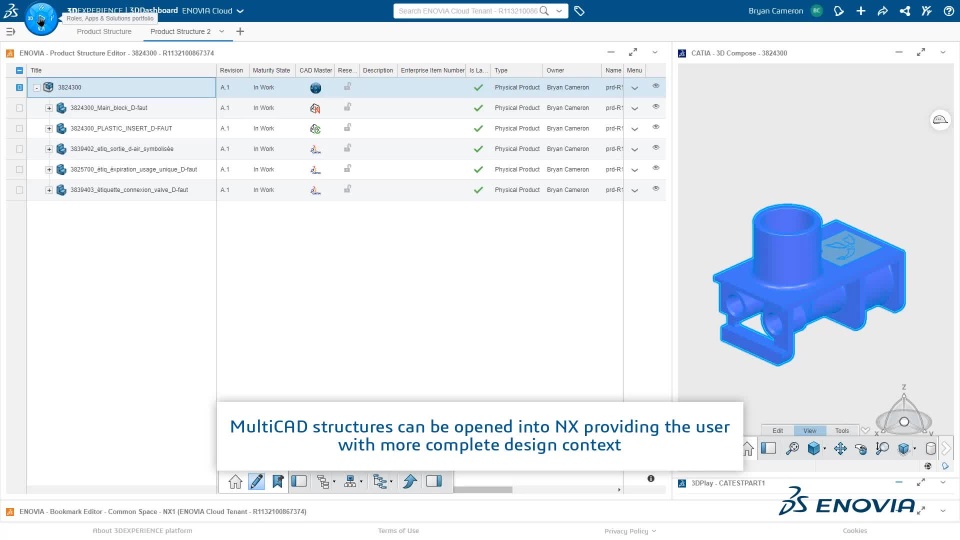Image resolution: width=960 pixels, height=540 pixels.
Task: Open the notifications icon in top bar
Action: (839, 11)
